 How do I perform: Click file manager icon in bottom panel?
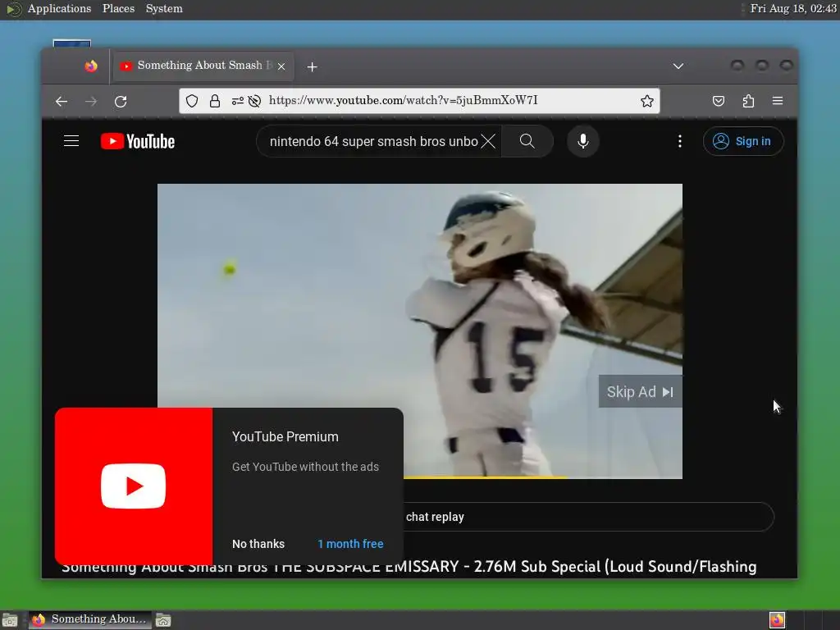163,620
